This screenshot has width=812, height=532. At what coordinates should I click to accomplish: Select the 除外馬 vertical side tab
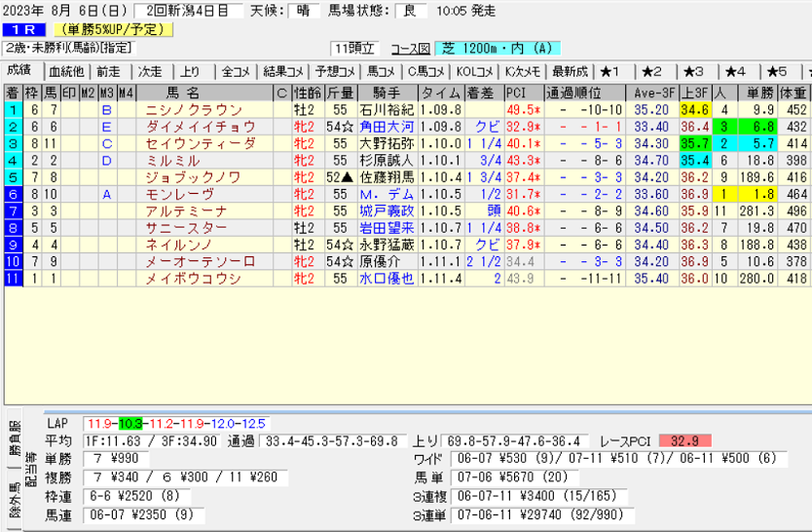tap(13, 501)
